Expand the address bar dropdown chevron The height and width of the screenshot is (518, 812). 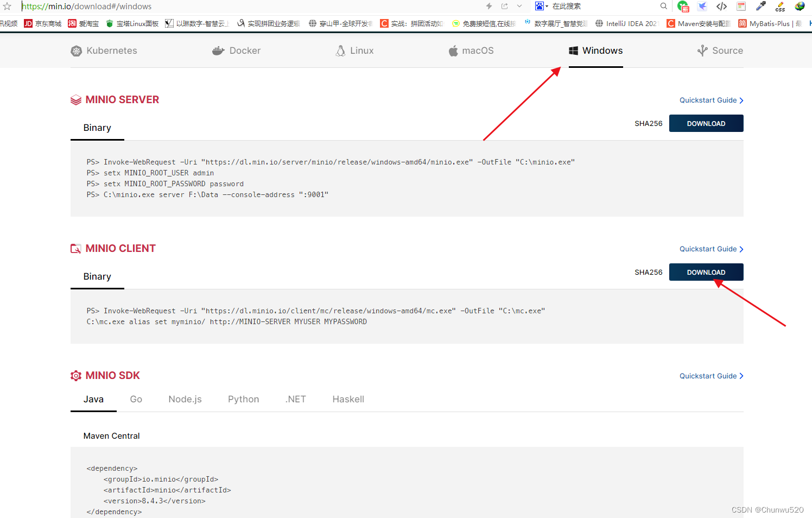[519, 6]
